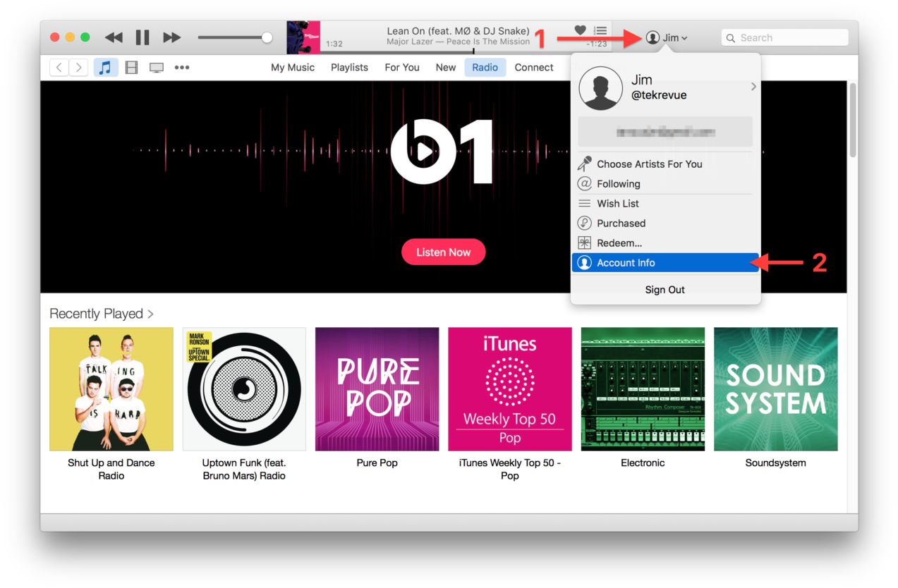The width and height of the screenshot is (898, 588).
Task: Click the gift icon beside Redeem
Action: (584, 243)
